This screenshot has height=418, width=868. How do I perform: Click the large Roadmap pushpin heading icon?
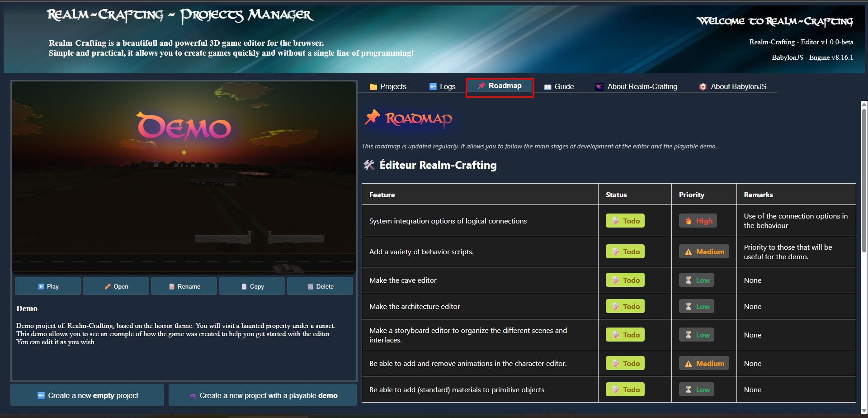coord(373,118)
